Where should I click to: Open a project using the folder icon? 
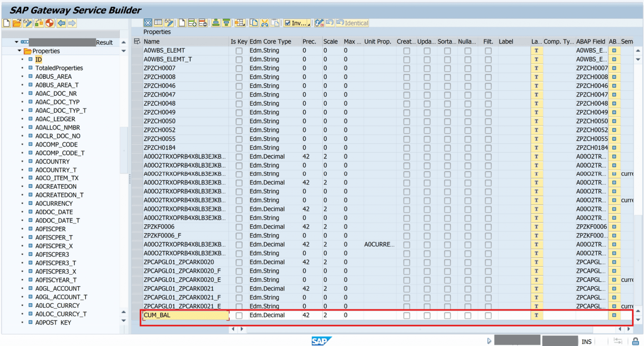coord(16,24)
